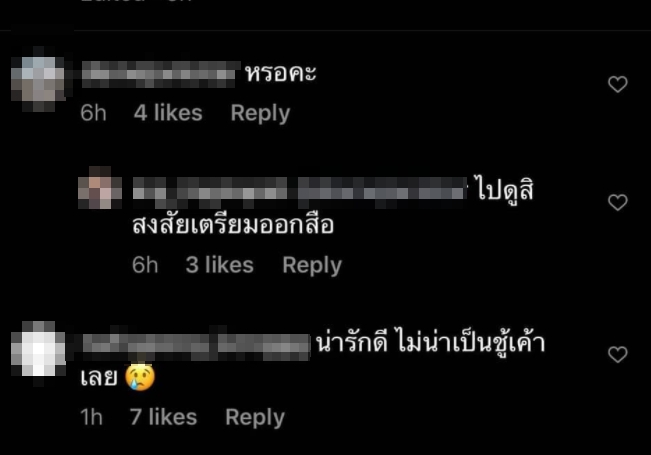Click the 6h timestamp next to 3 likes
651x455 pixels.
[x=145, y=265]
